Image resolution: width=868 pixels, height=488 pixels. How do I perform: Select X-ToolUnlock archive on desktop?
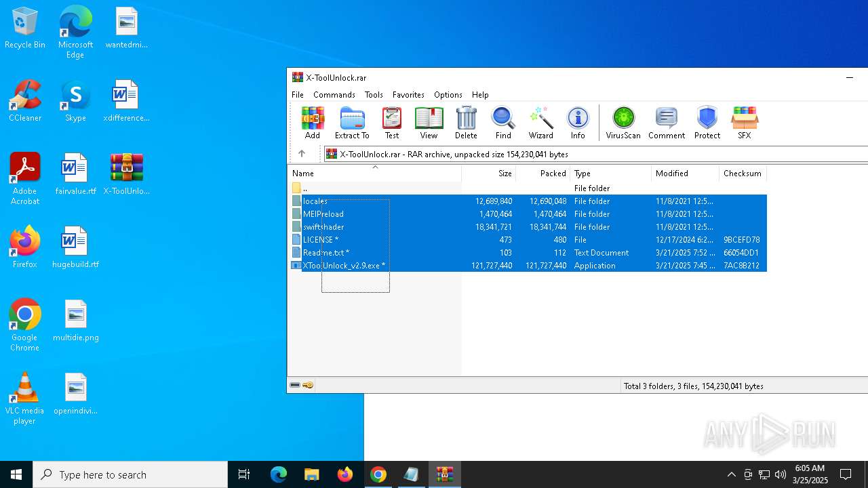(x=127, y=174)
